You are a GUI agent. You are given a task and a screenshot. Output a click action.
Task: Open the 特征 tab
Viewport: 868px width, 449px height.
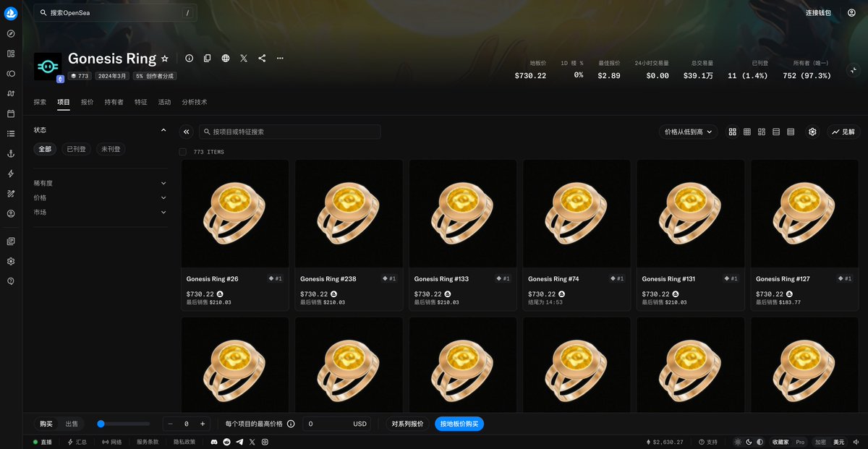[140, 102]
